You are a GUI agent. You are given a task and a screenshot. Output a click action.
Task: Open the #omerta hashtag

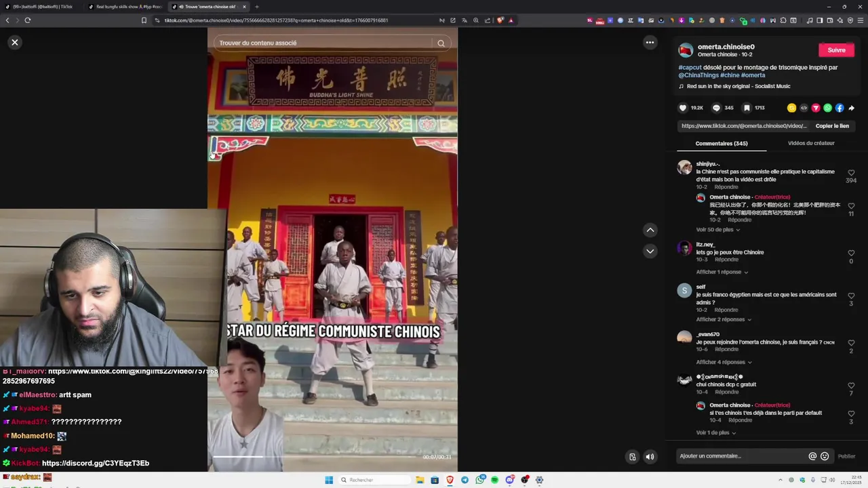tap(753, 75)
